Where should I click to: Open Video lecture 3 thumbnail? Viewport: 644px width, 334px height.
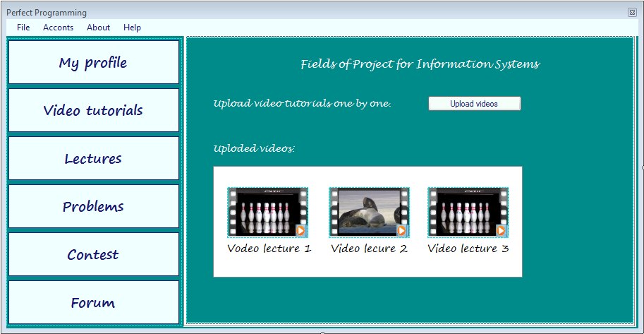click(468, 213)
